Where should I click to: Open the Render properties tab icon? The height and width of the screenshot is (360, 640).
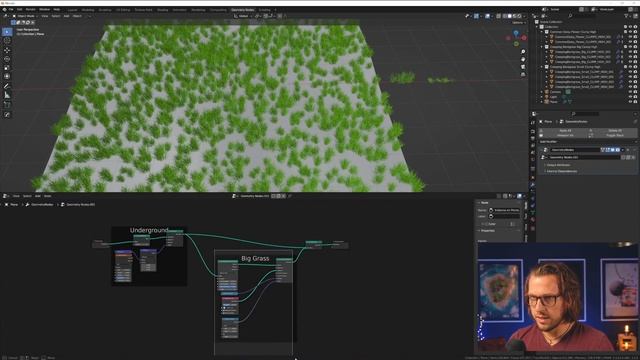click(x=533, y=131)
